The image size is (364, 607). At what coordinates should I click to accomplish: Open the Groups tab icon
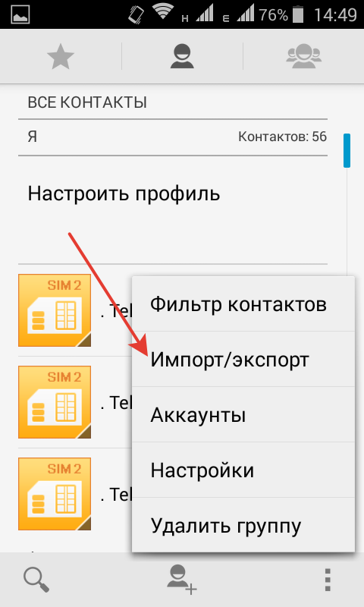click(303, 56)
